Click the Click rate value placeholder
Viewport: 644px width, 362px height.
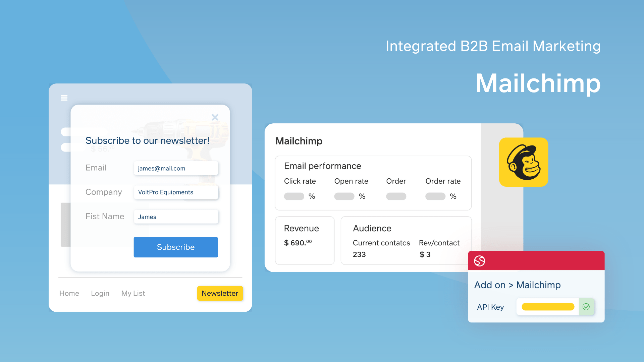(294, 196)
